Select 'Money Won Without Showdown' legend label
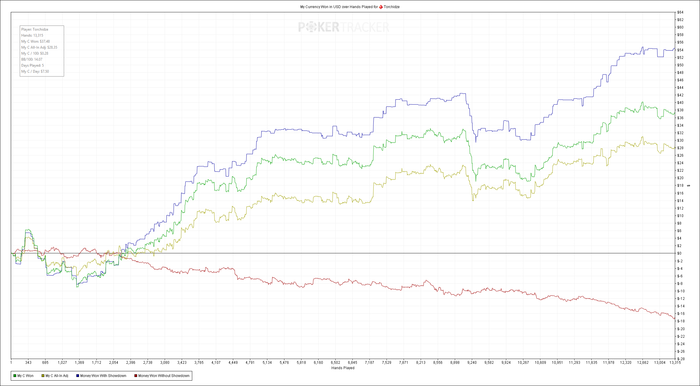This screenshot has width=700, height=386. (x=164, y=376)
